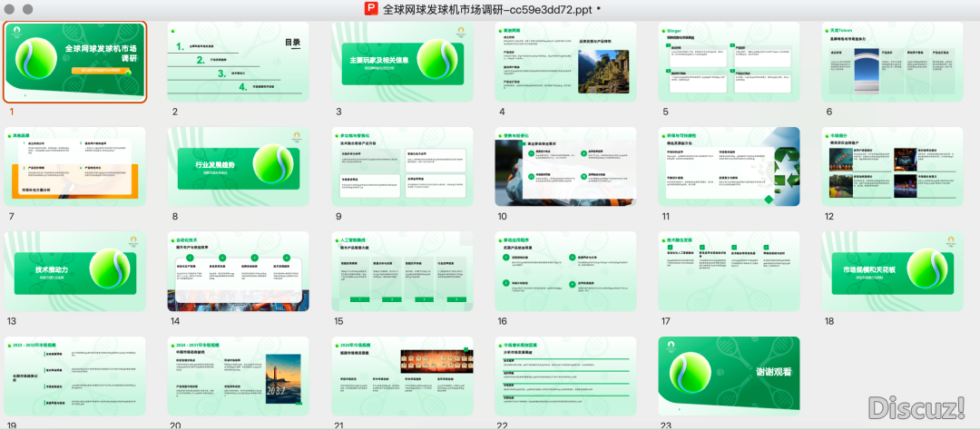Select slide 1 title thumbnail 全球网球发球机市场调研
The height and width of the screenshot is (430, 980).
75,62
